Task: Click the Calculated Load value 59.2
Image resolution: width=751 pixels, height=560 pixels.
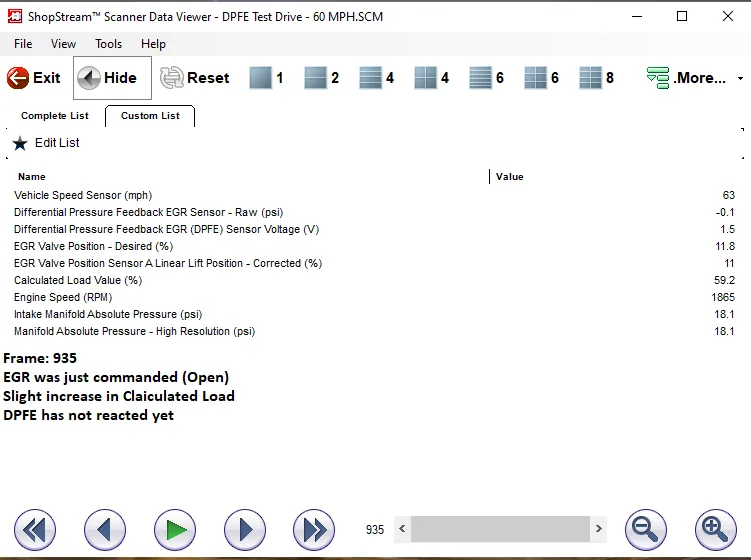Action: [724, 280]
